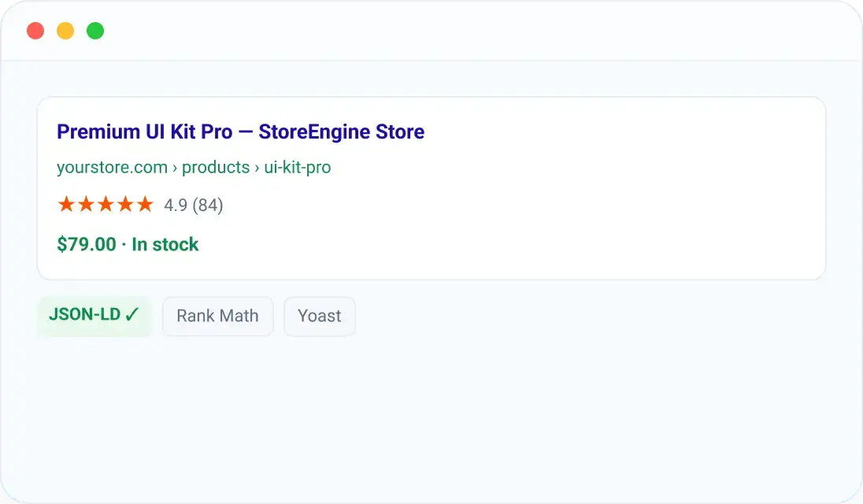This screenshot has height=504, width=863.
Task: Click the 4.9 rating value
Action: [x=176, y=206]
